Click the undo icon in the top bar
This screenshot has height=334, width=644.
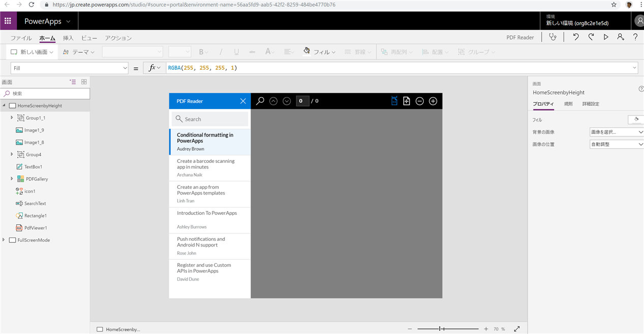[576, 36]
